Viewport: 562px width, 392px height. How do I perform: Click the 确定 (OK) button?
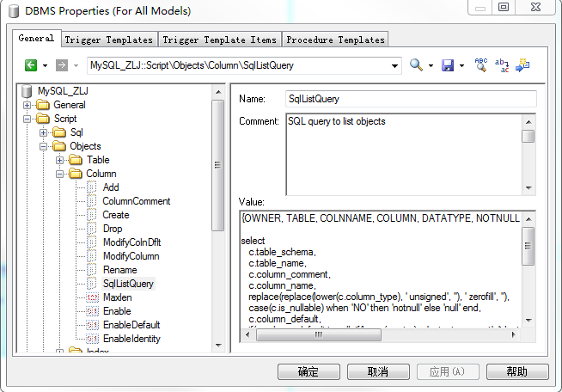point(308,372)
